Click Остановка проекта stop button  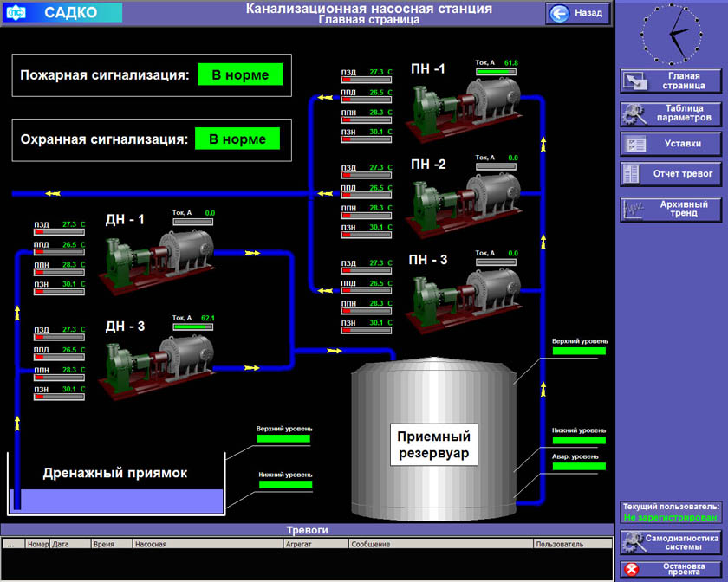671,569
